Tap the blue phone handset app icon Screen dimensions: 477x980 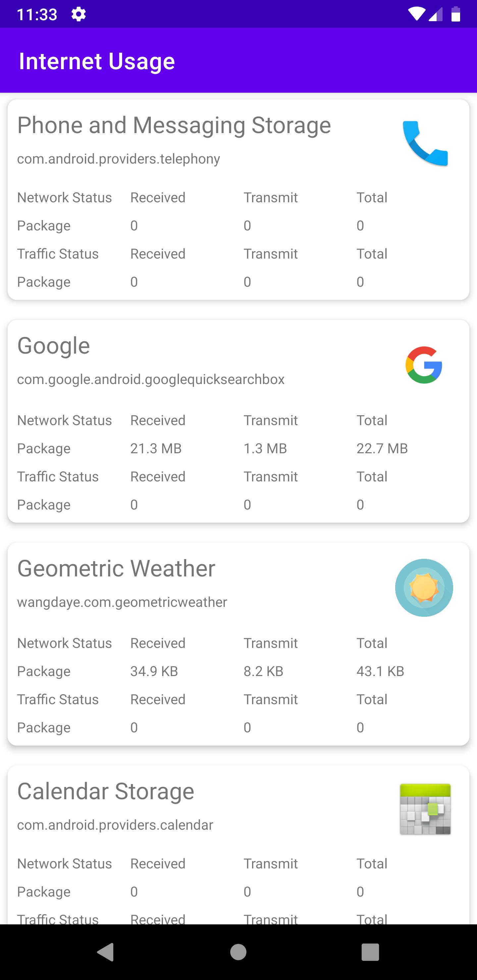pos(425,143)
